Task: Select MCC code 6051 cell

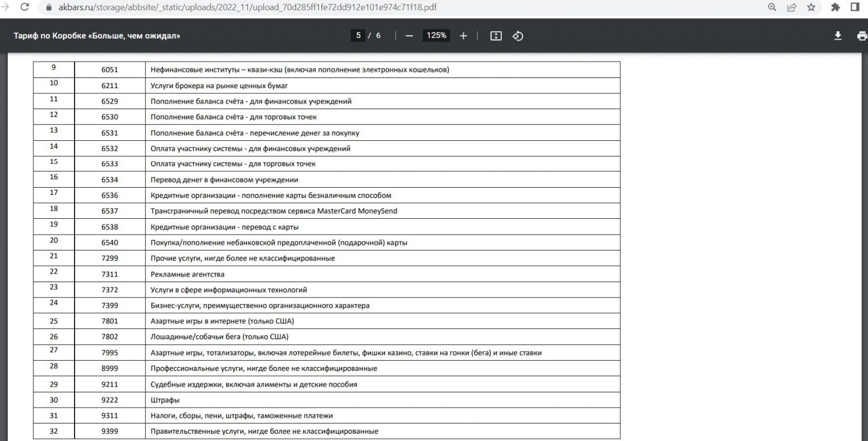Action: coord(110,70)
